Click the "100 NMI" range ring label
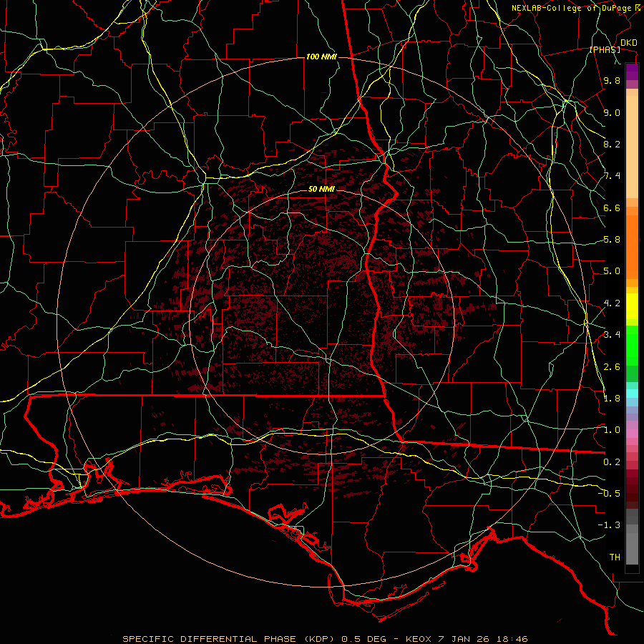The image size is (644, 644). 321,57
